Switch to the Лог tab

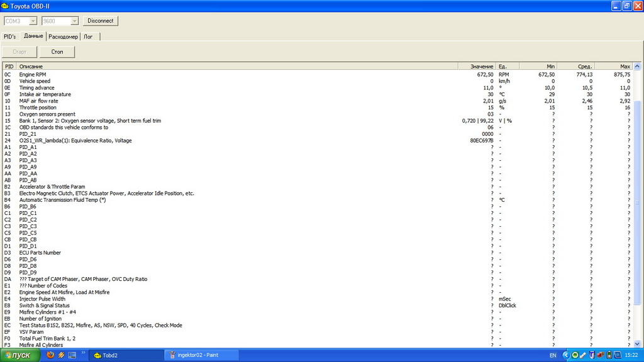[89, 36]
